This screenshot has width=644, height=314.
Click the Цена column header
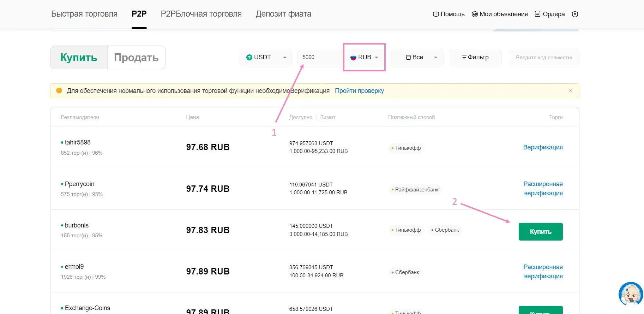coord(192,117)
